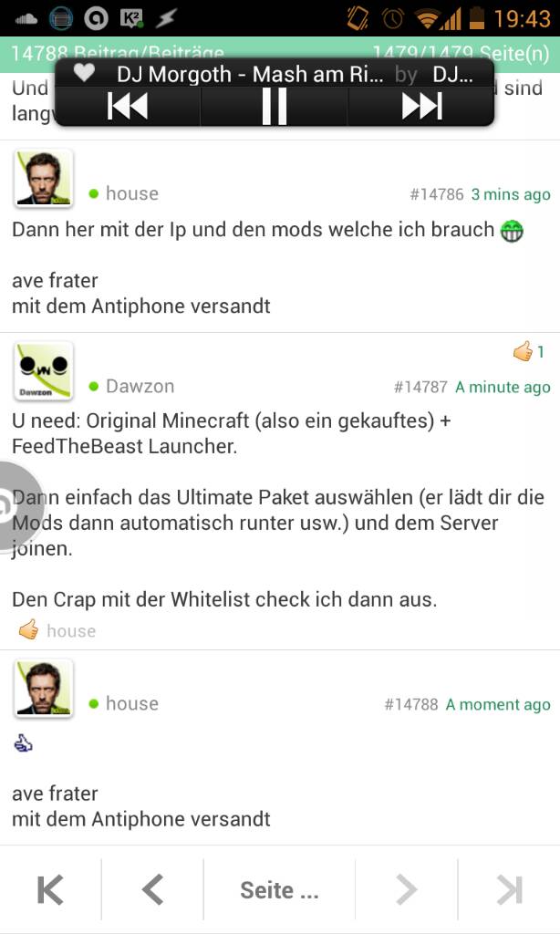Skip to next track in player widget
The image size is (560, 934).
pos(421,107)
